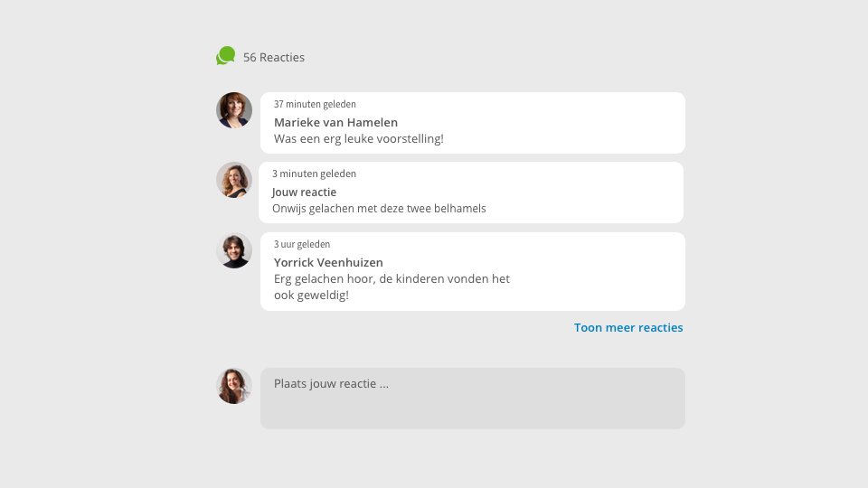
Task: Click the "3 uur geleden" timestamp
Action: coord(302,244)
